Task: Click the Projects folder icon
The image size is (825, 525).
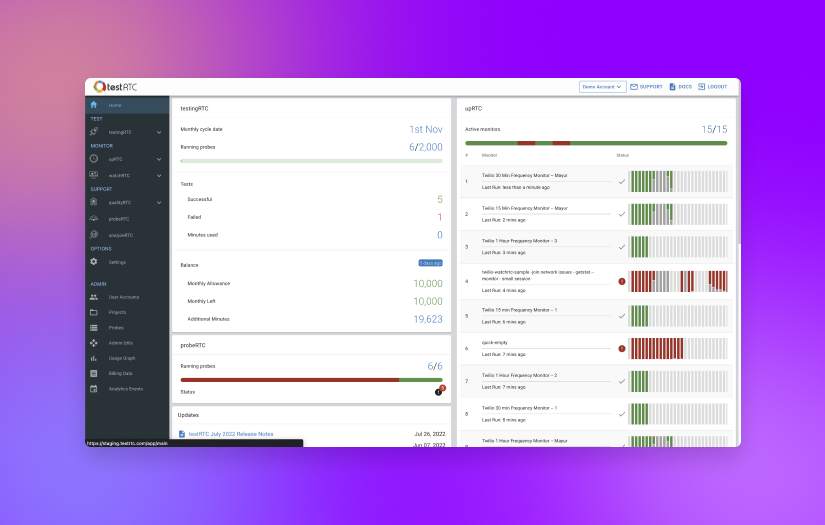Action: click(x=94, y=312)
